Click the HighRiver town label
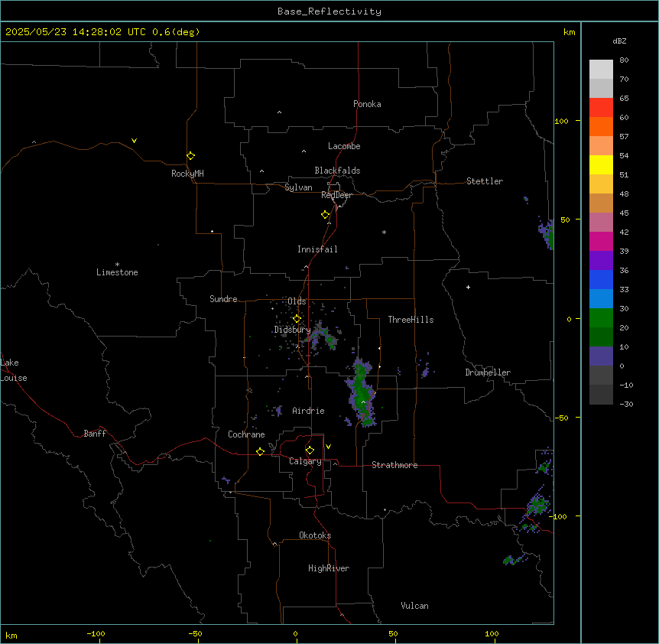The image size is (659, 644). (329, 568)
